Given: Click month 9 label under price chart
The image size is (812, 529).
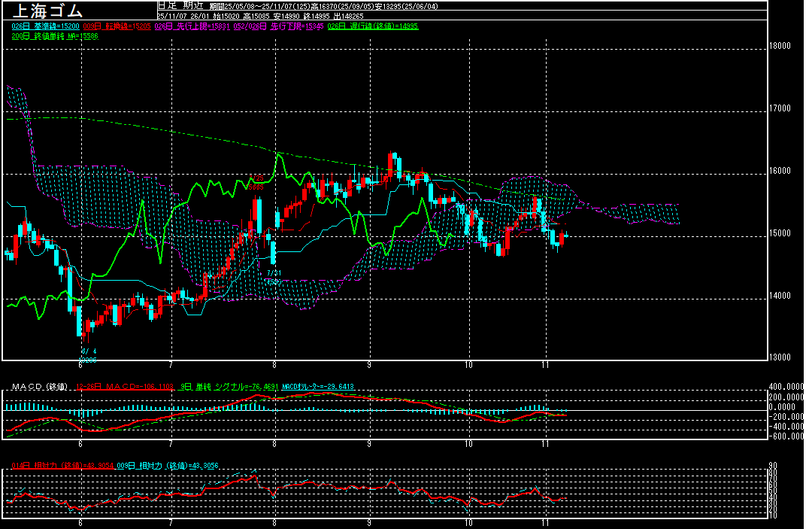Looking at the screenshot, I should click(x=369, y=365).
